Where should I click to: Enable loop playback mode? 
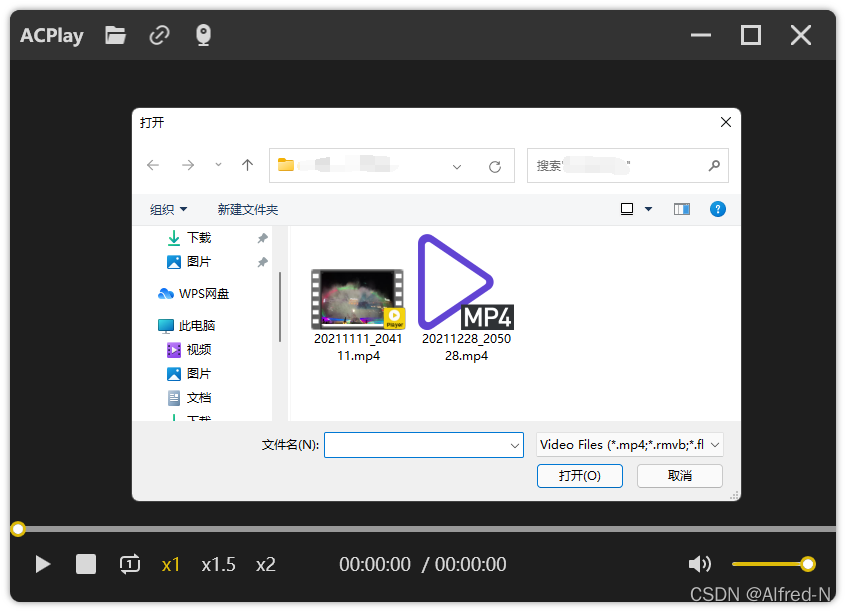[129, 564]
